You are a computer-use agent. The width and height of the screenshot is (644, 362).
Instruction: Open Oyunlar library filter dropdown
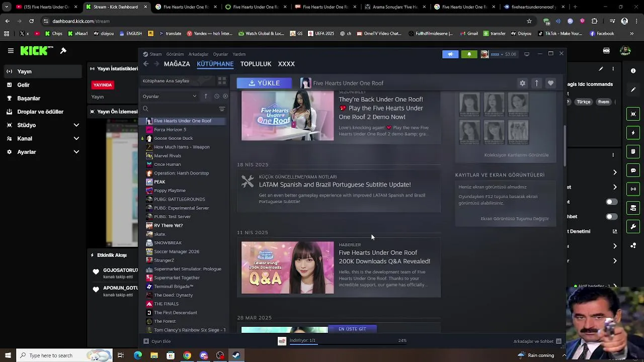tap(170, 96)
